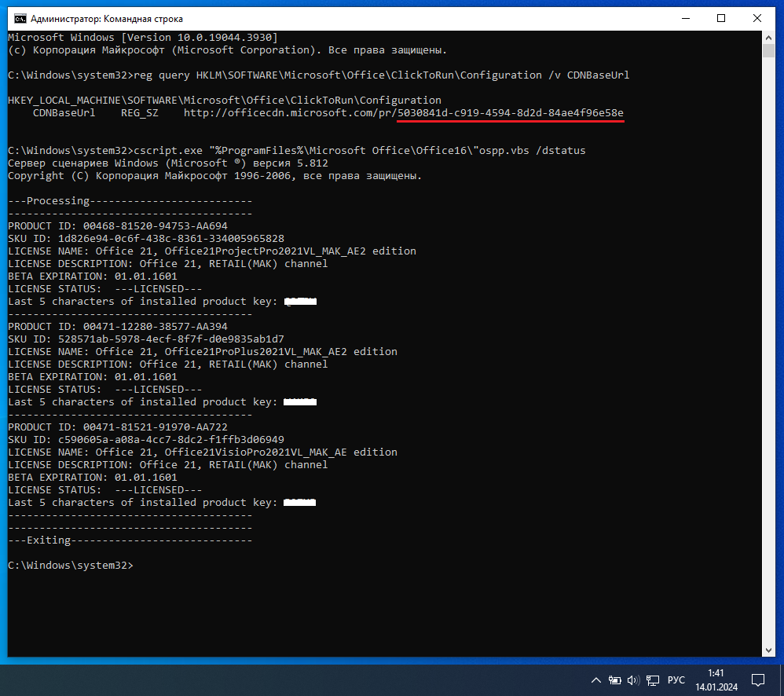Open the network tray icon
The width and height of the screenshot is (784, 696).
[652, 680]
